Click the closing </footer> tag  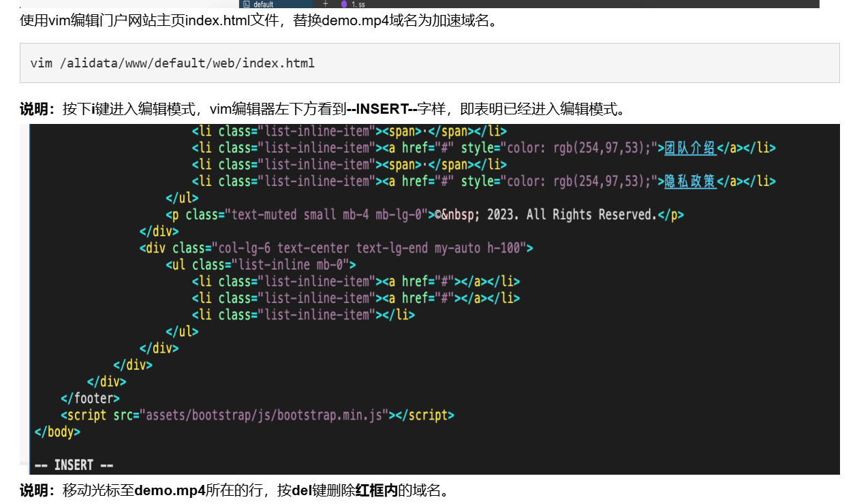pyautogui.click(x=90, y=398)
